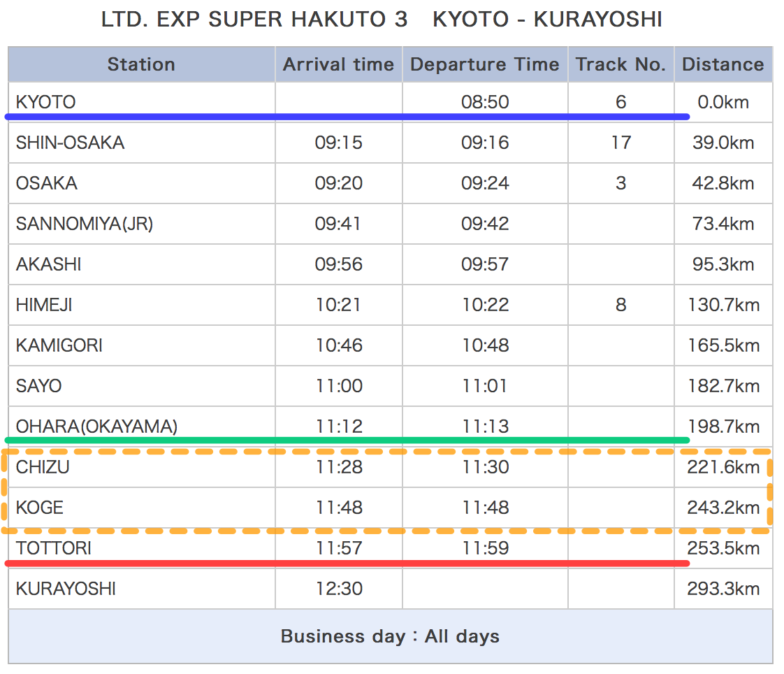
Task: Click Kamigori departure time 10:48
Action: [x=485, y=345]
